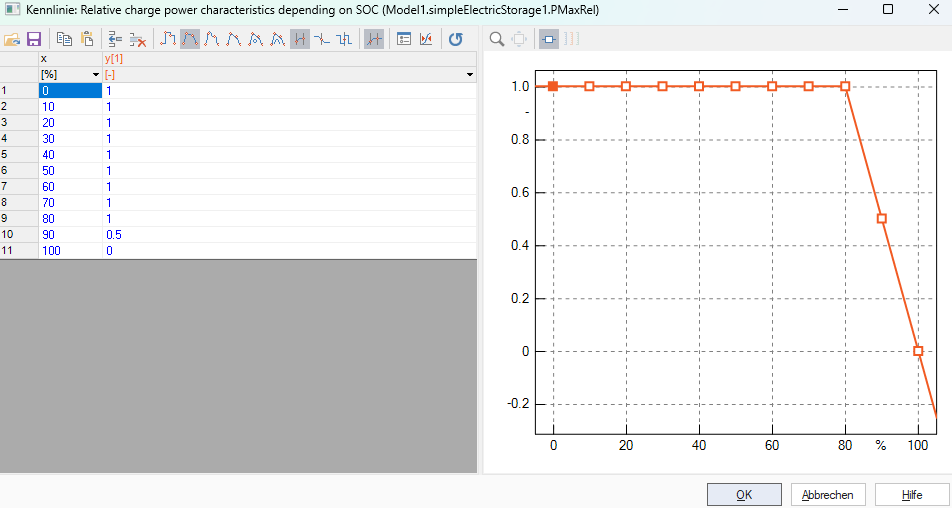This screenshot has width=952, height=508.
Task: Insert a new row via toolbar icon
Action: click(115, 39)
